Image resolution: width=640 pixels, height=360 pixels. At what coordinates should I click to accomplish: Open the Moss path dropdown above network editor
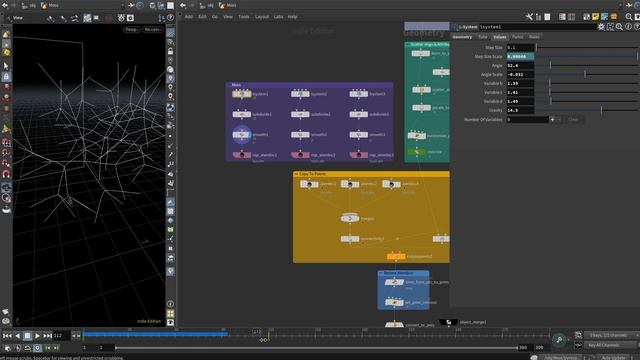point(228,5)
